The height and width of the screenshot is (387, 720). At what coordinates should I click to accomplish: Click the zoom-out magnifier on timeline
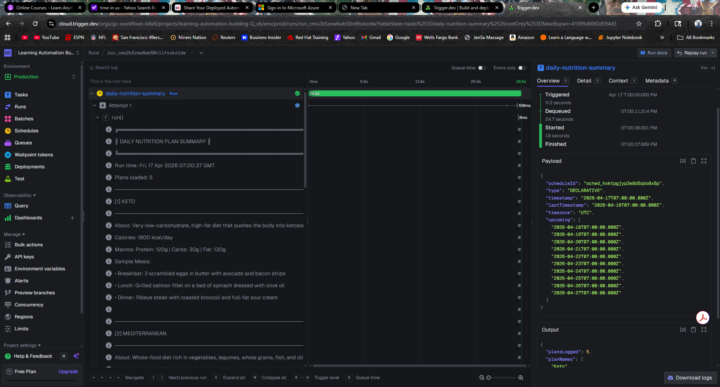point(482,377)
